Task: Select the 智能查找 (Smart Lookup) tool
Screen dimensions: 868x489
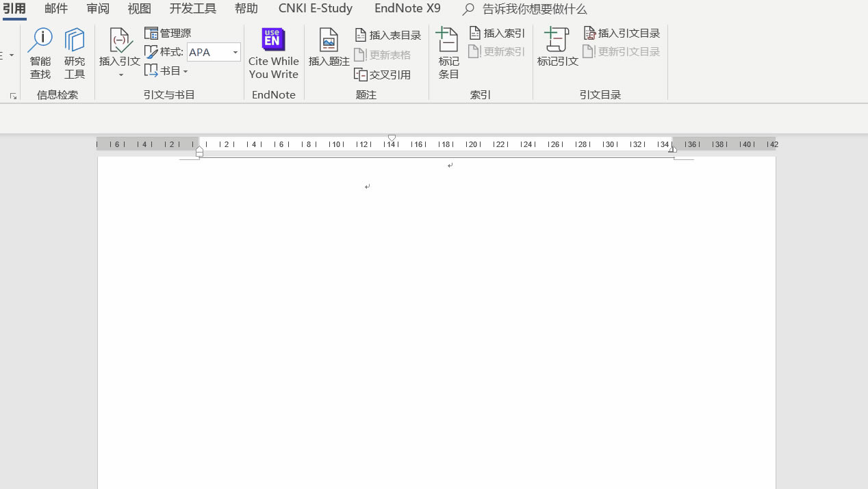Action: [40, 55]
